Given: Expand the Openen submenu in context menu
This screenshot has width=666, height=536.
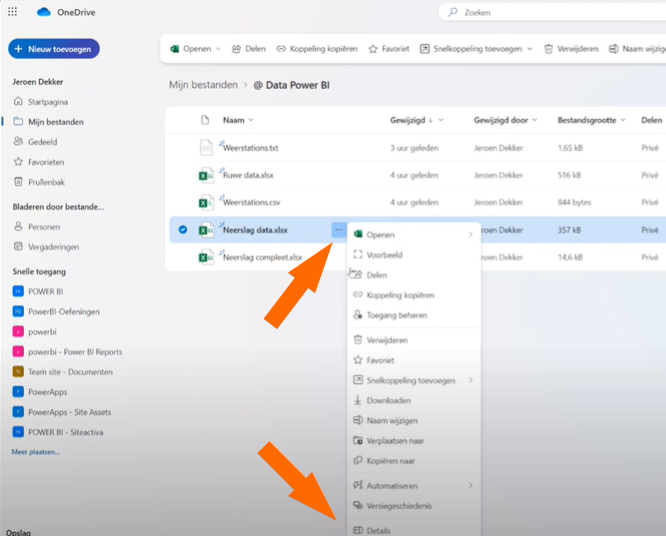Looking at the screenshot, I should click(471, 235).
